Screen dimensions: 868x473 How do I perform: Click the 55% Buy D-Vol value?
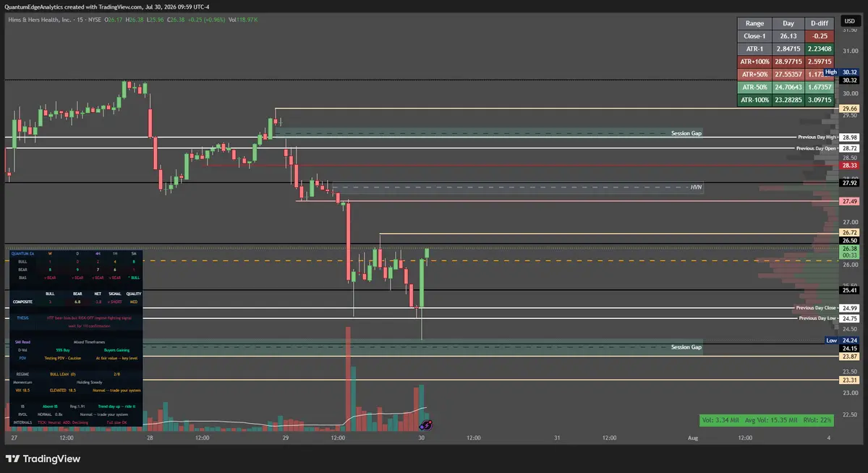[63, 350]
